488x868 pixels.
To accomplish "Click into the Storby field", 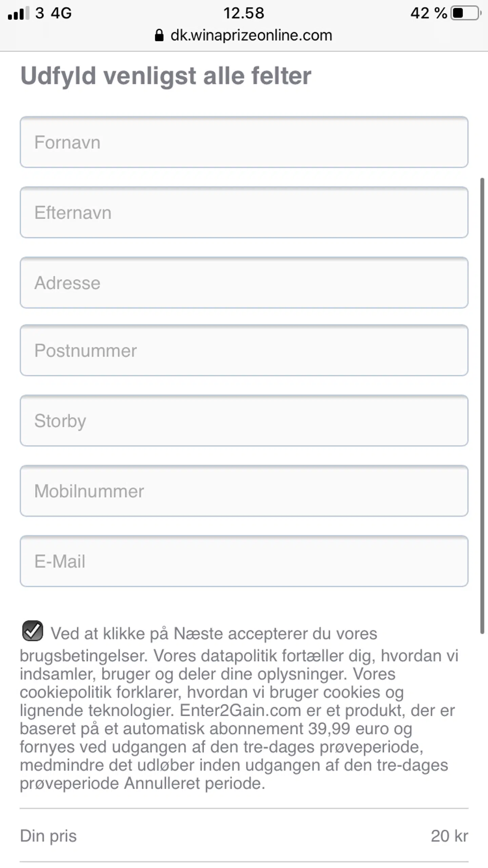I will (244, 421).
